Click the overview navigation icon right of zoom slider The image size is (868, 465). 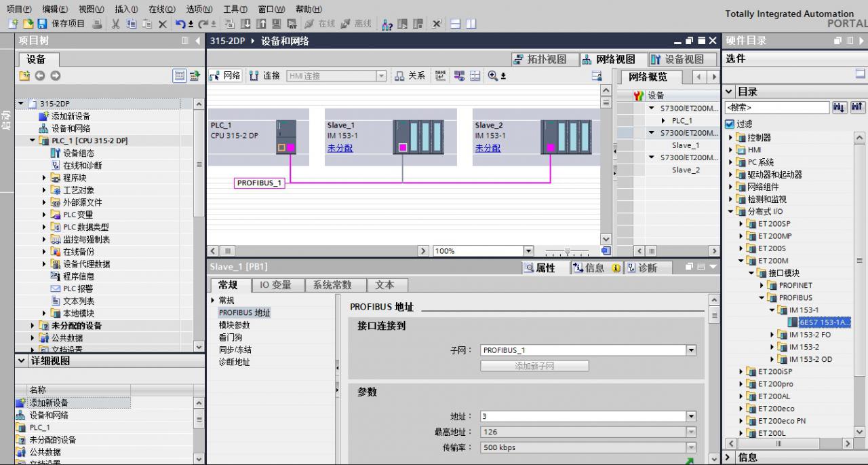[x=606, y=250]
